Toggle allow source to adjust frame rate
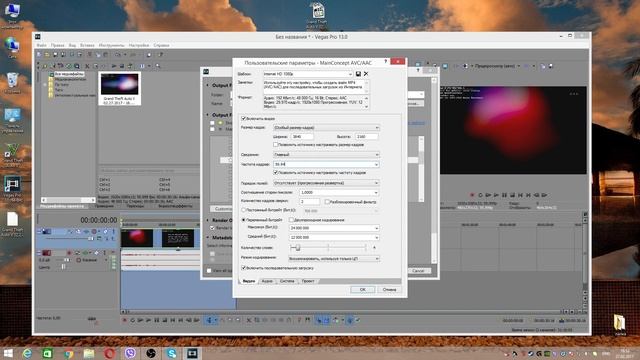Viewport: 640px width, 360px height. point(276,173)
